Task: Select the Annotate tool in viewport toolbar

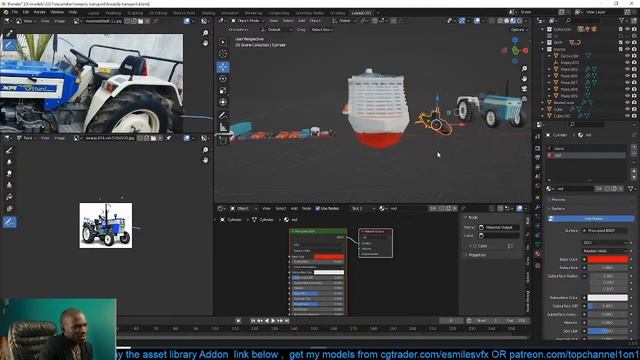Action: [223, 115]
